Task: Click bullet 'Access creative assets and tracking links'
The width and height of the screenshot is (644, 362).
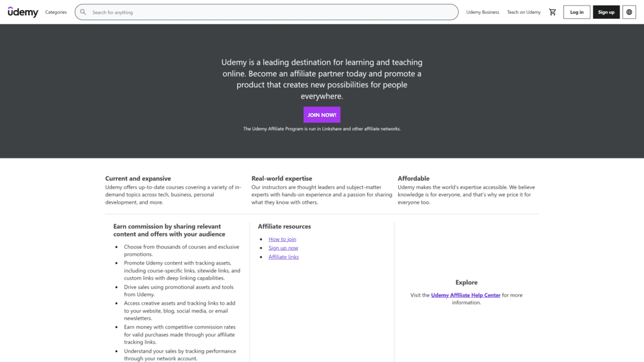Action: (179, 310)
